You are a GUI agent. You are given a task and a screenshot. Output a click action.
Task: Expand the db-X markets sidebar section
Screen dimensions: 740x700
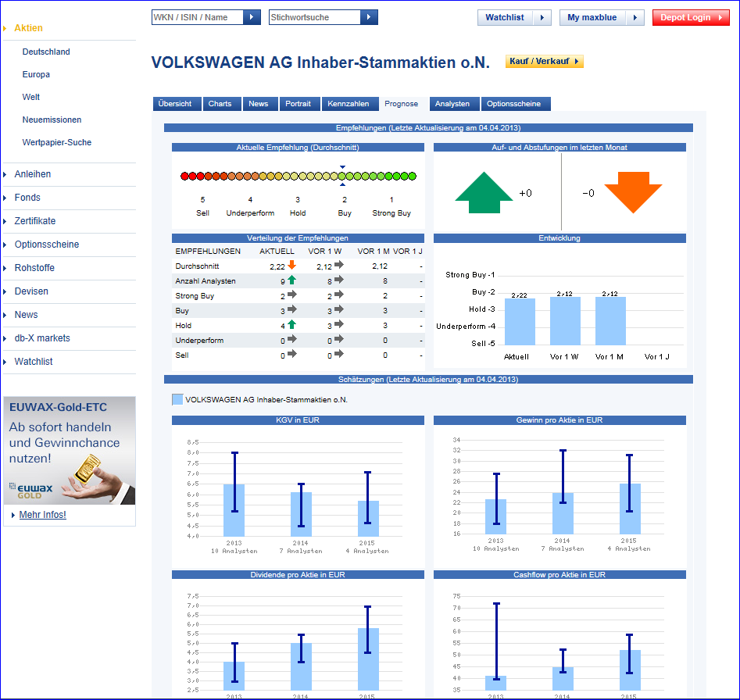pos(42,338)
